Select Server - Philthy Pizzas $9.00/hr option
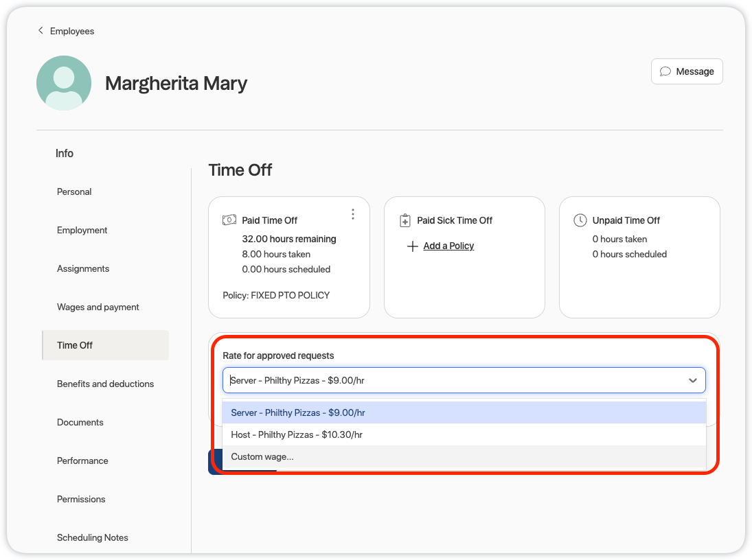 tap(298, 412)
